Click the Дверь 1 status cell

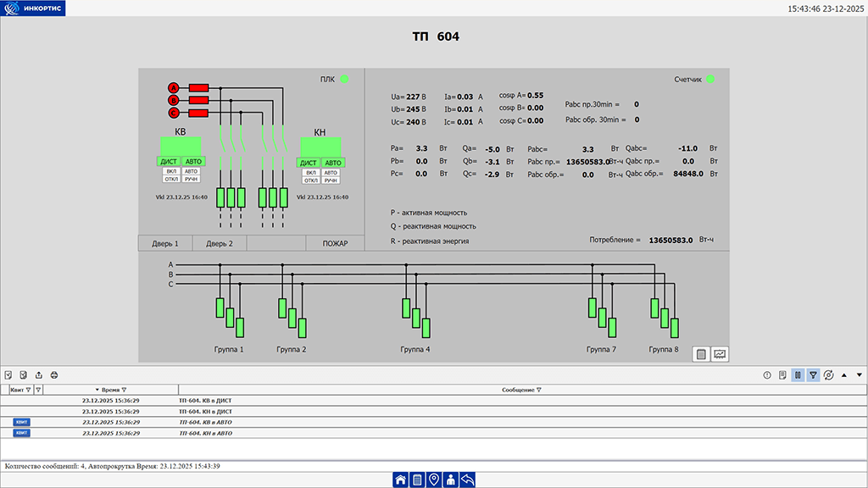(x=165, y=243)
